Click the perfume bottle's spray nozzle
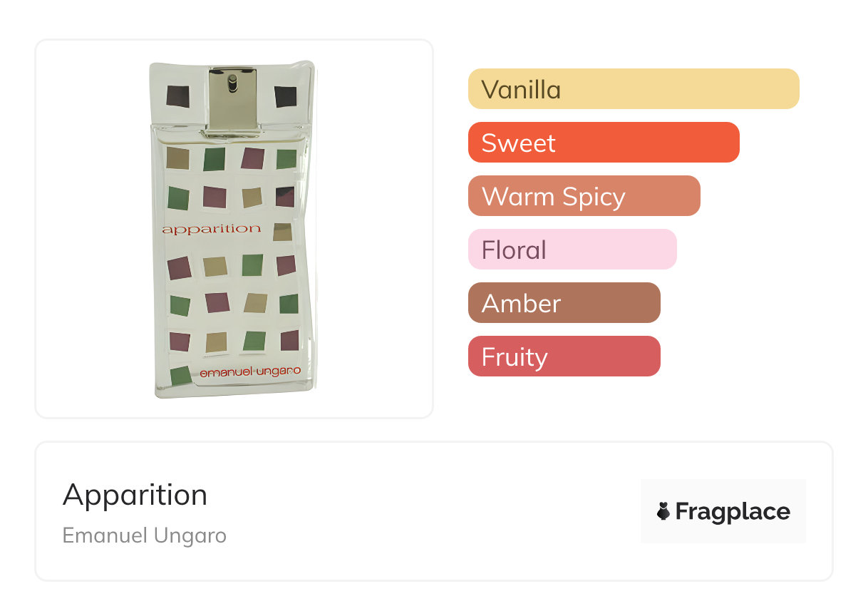 tap(232, 84)
